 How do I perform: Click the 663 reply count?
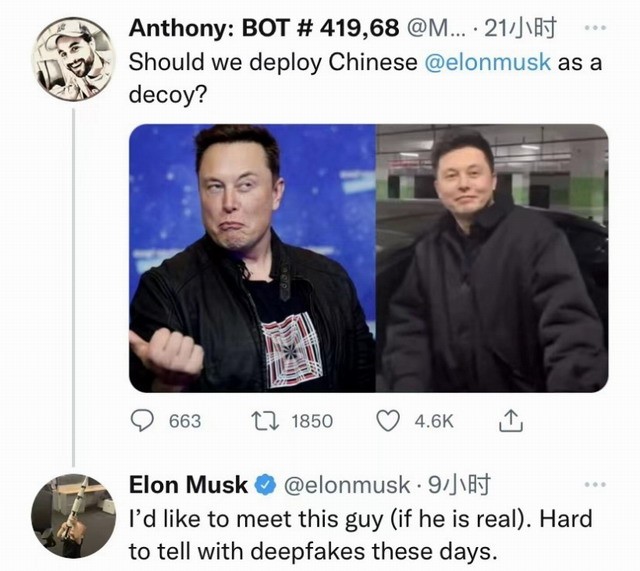(x=185, y=421)
